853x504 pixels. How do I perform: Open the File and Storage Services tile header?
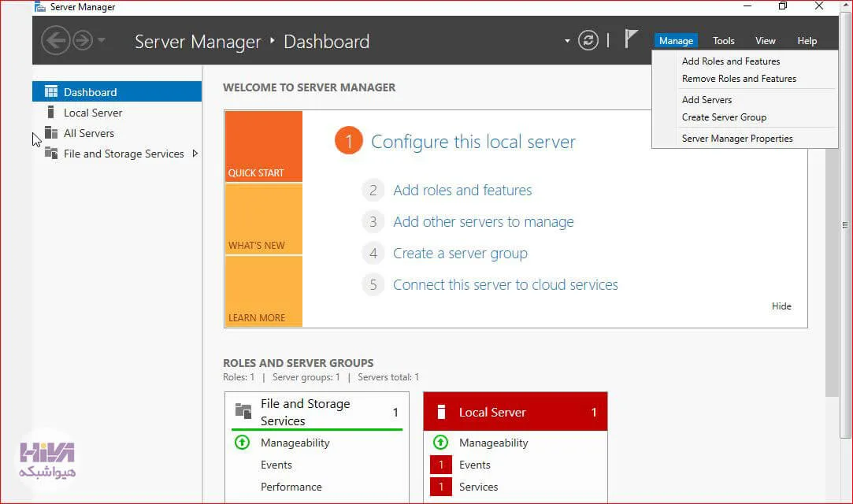pos(317,412)
